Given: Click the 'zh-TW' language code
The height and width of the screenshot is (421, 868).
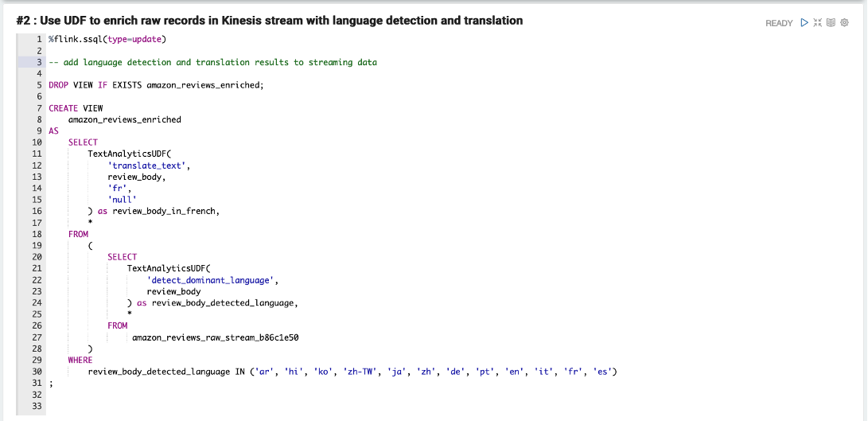Looking at the screenshot, I should [360, 372].
